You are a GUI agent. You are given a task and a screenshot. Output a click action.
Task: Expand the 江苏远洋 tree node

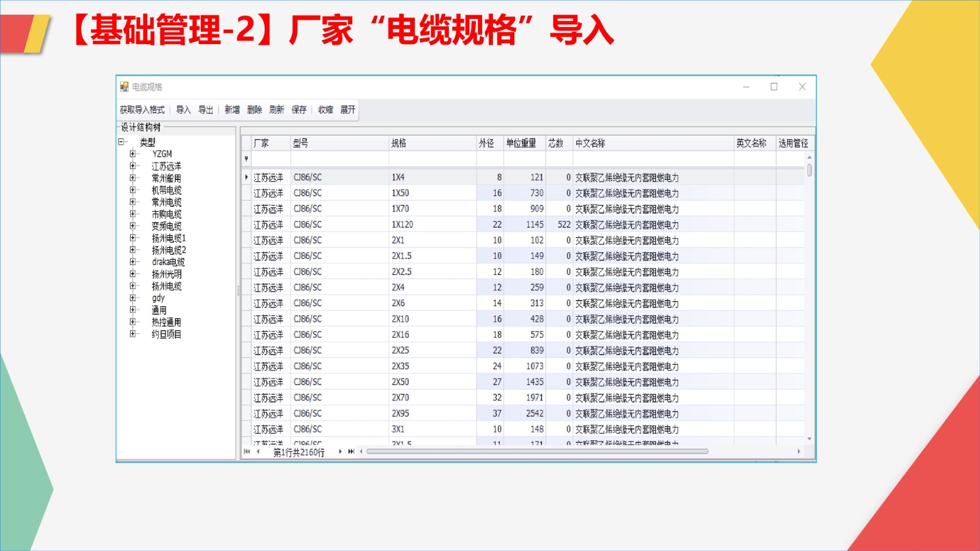click(x=133, y=166)
